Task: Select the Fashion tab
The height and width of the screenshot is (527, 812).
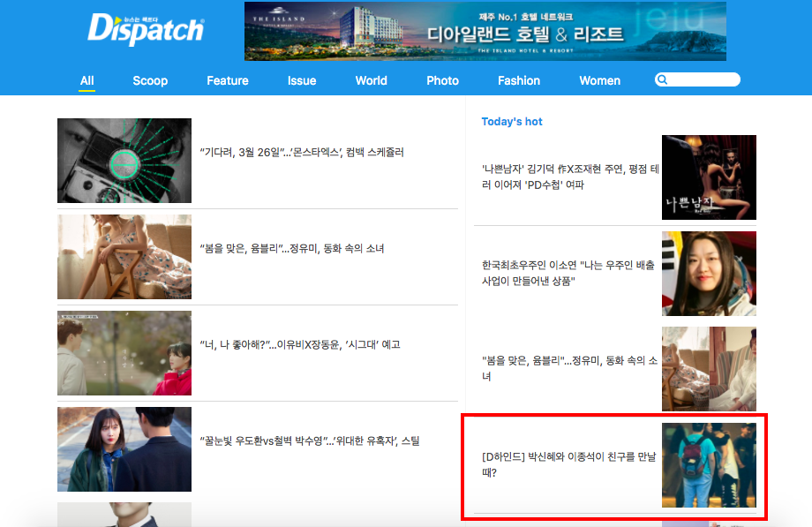Action: [519, 80]
